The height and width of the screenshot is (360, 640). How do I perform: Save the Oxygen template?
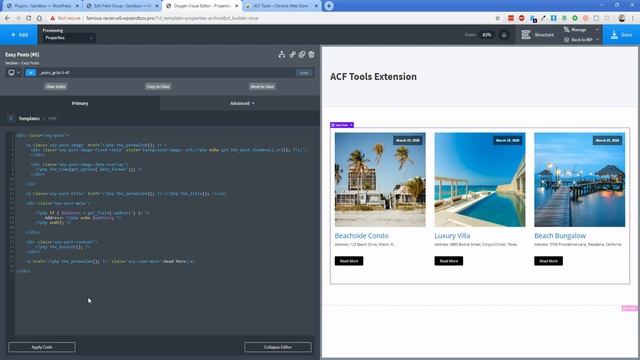(621, 35)
